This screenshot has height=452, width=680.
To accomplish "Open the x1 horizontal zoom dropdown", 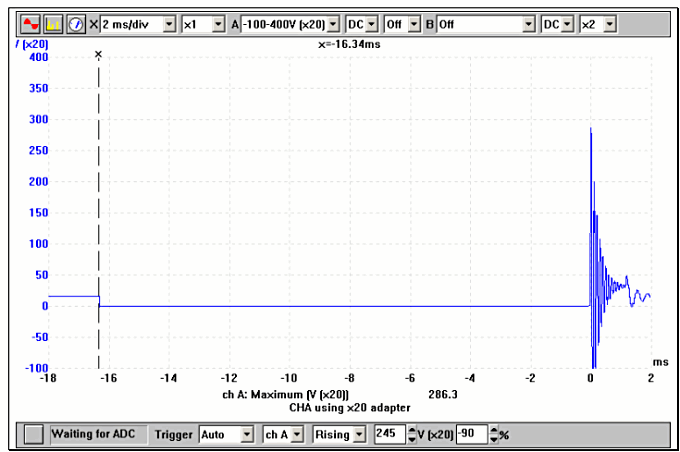I will click(x=219, y=23).
